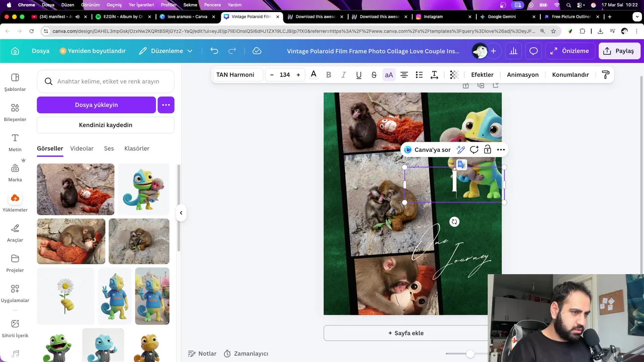Image resolution: width=644 pixels, height=362 pixels.
Task: Expand Düzenleme mode dropdown
Action: point(166,51)
